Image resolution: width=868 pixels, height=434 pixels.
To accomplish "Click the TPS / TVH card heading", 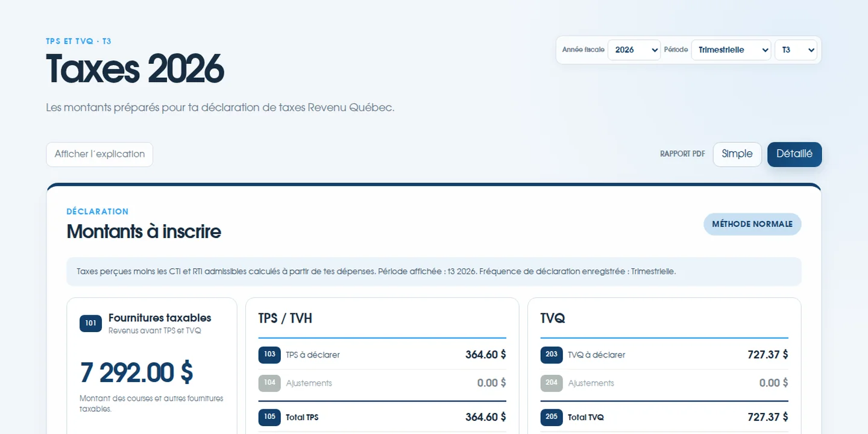I will [x=285, y=318].
